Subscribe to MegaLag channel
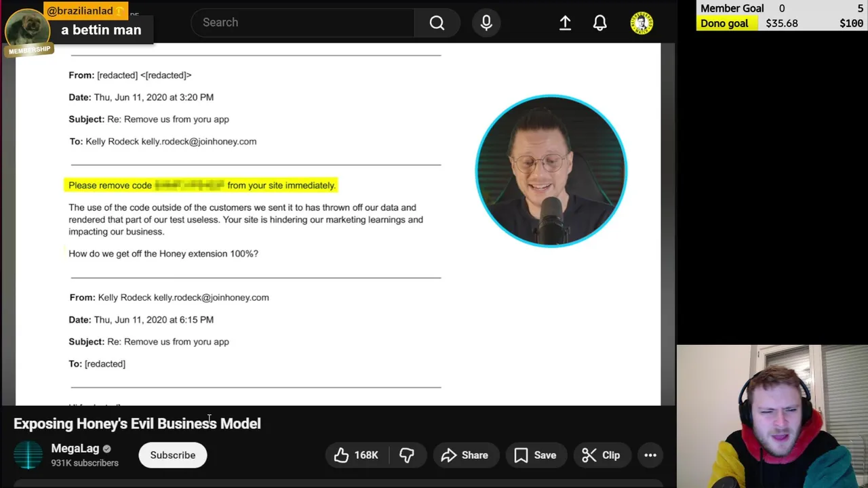 point(173,455)
